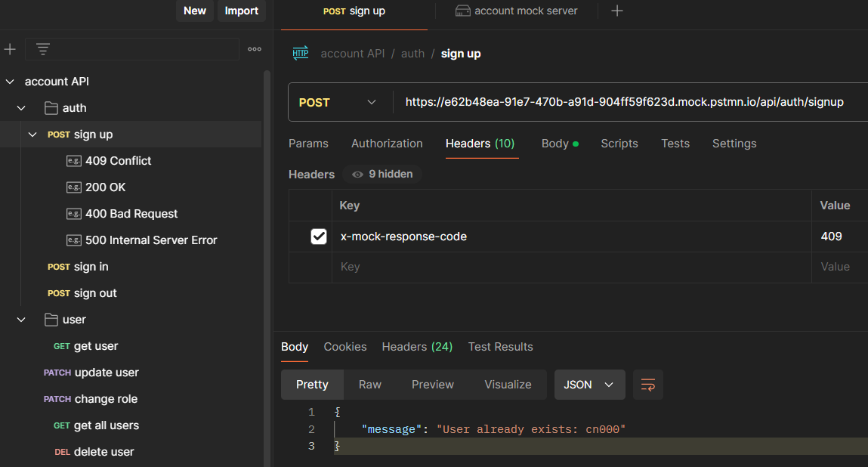Click the eye icon for hidden headers
Screen dimensions: 868x467
coord(357,175)
